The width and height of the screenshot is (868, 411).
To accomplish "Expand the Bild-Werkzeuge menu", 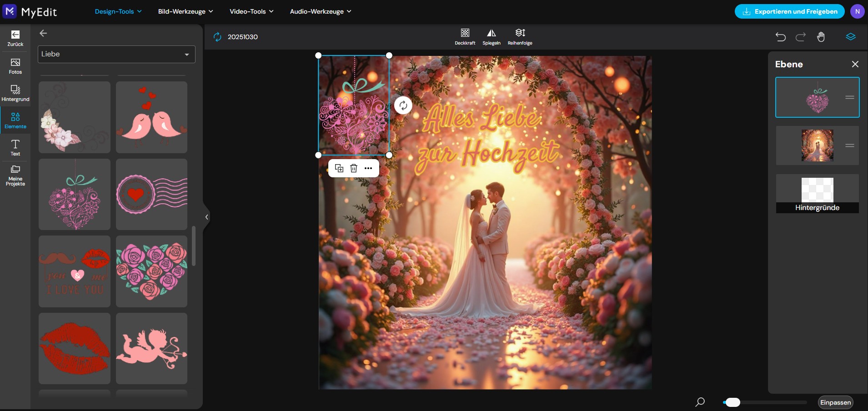I will click(x=185, y=11).
